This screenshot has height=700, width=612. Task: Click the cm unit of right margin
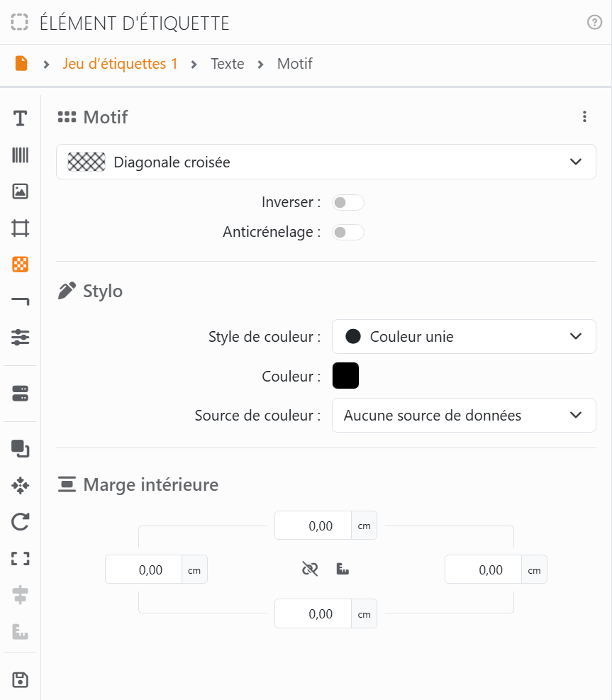(534, 570)
